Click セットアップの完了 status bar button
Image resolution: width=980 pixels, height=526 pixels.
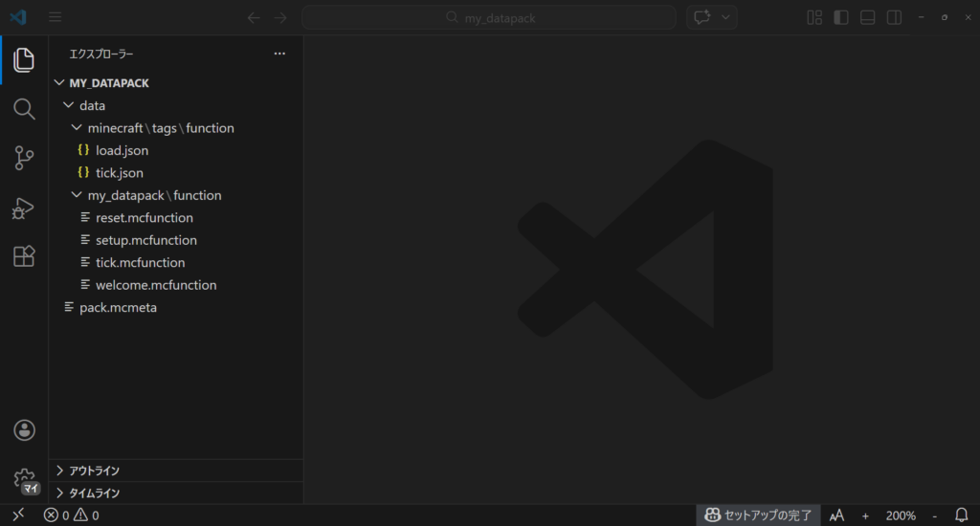758,515
